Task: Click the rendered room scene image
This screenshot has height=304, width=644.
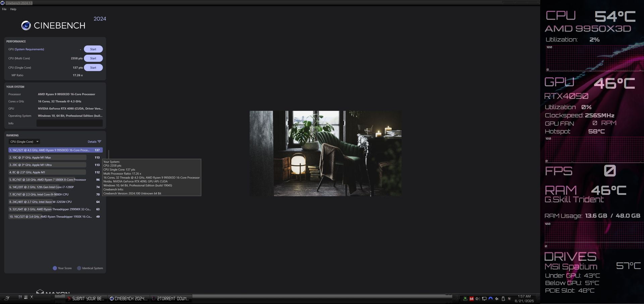Action: click(325, 153)
